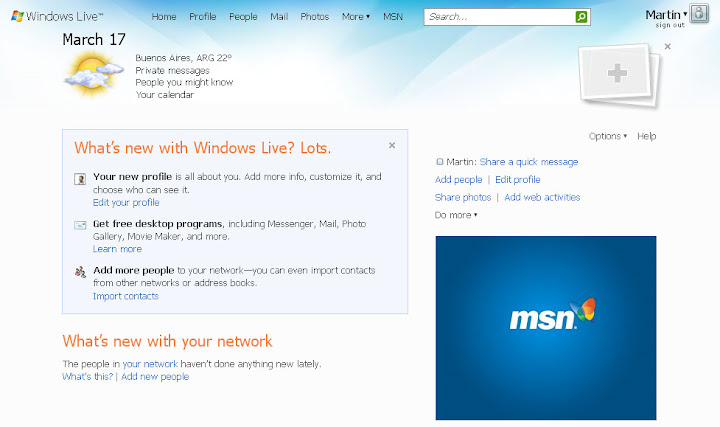Go to the People page
This screenshot has height=427, width=720.
[243, 17]
